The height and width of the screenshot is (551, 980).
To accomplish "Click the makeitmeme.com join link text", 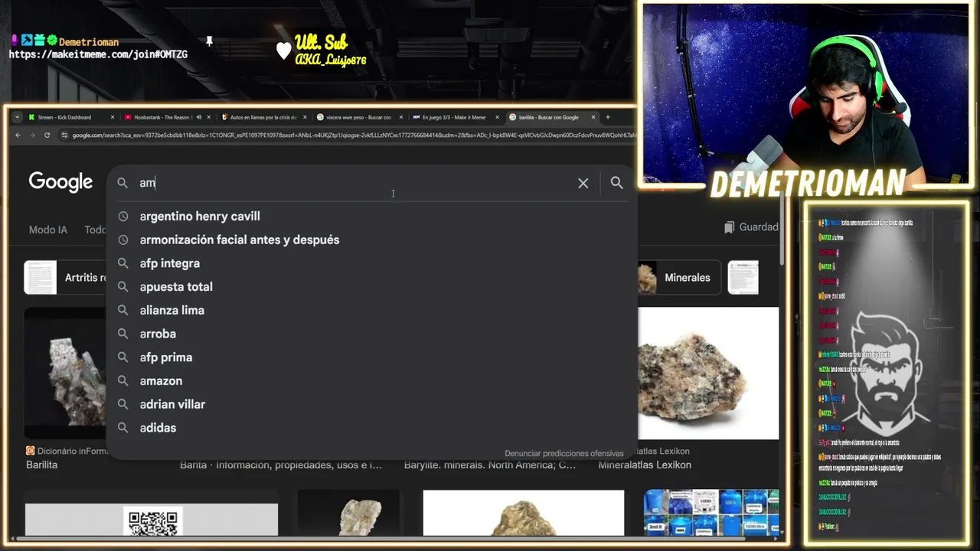I will [98, 54].
